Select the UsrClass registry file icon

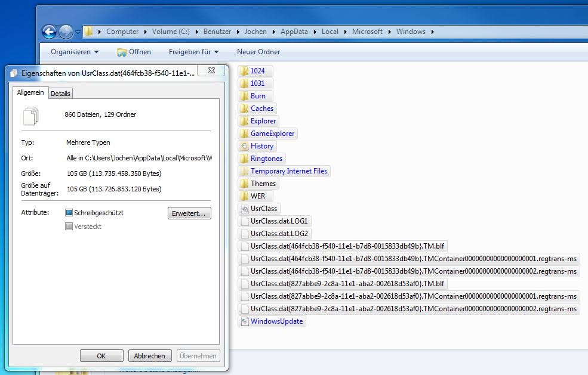pos(245,209)
